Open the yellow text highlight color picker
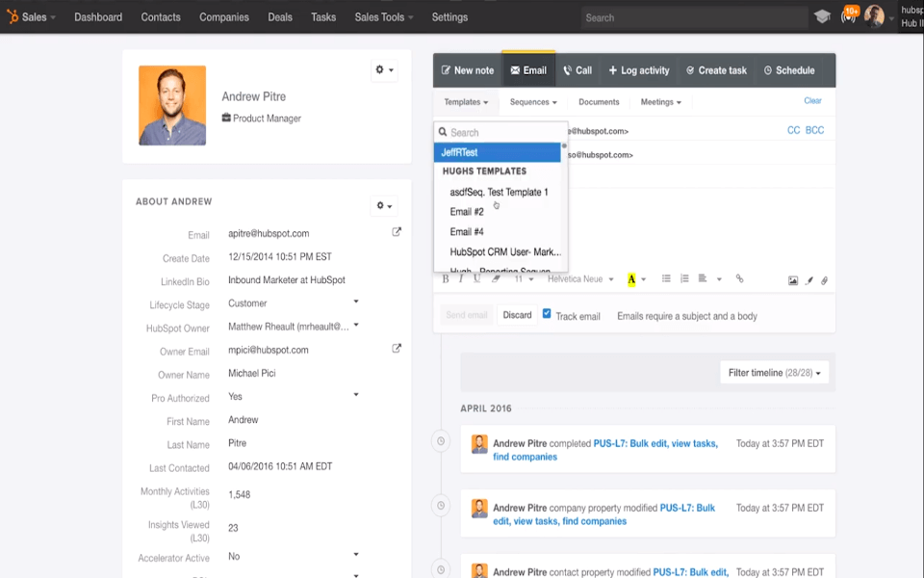This screenshot has width=924, height=578. 636,279
